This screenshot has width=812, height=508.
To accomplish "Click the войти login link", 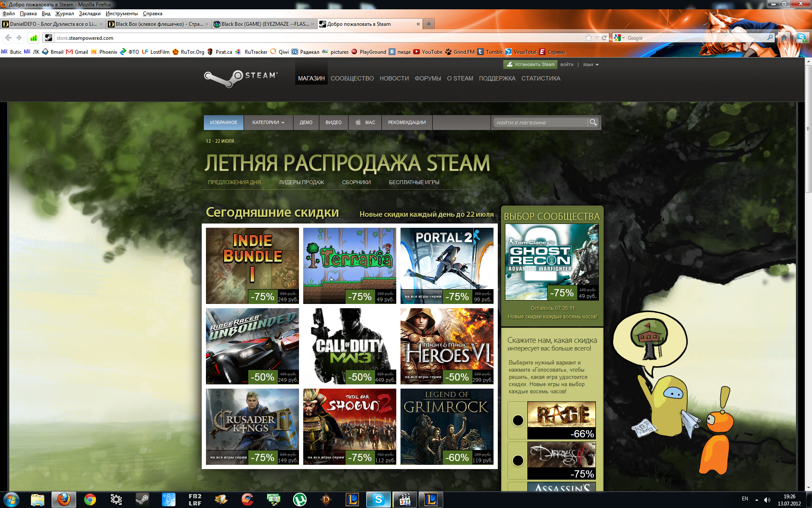I will (567, 64).
